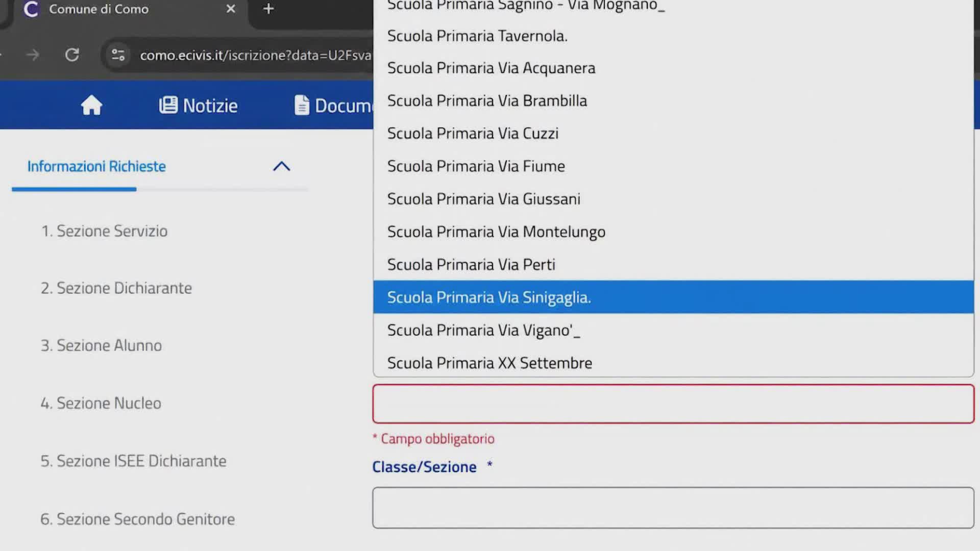The width and height of the screenshot is (980, 551).
Task: Open the Documenti page icon
Action: point(302,105)
